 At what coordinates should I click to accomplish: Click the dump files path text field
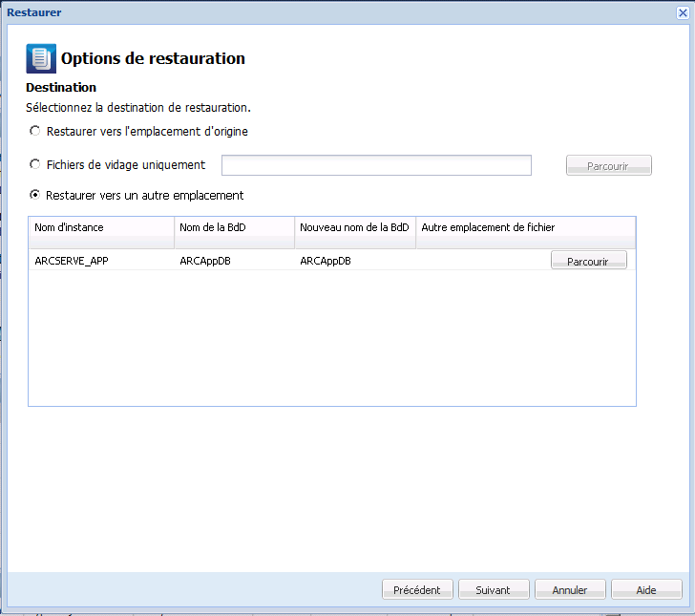[x=376, y=165]
